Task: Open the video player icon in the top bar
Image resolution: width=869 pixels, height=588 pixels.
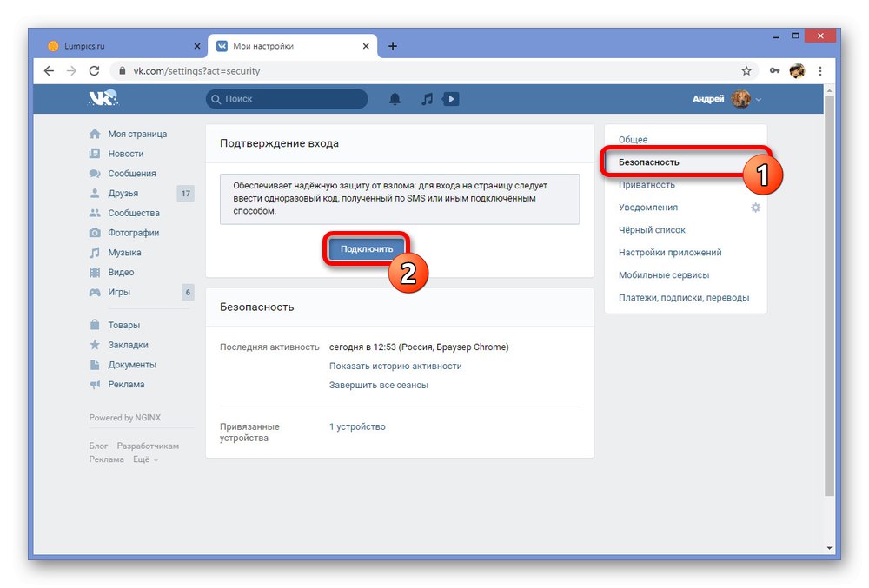Action: pyautogui.click(x=451, y=99)
